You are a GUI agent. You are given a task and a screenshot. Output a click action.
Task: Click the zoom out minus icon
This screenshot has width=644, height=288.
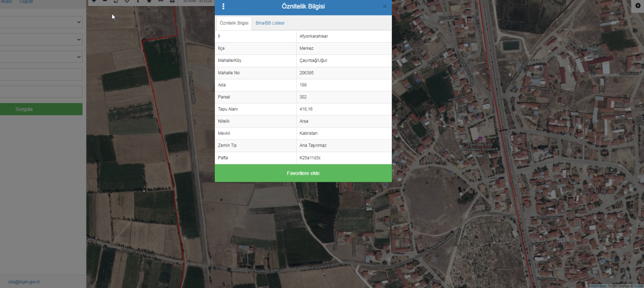click(x=105, y=2)
